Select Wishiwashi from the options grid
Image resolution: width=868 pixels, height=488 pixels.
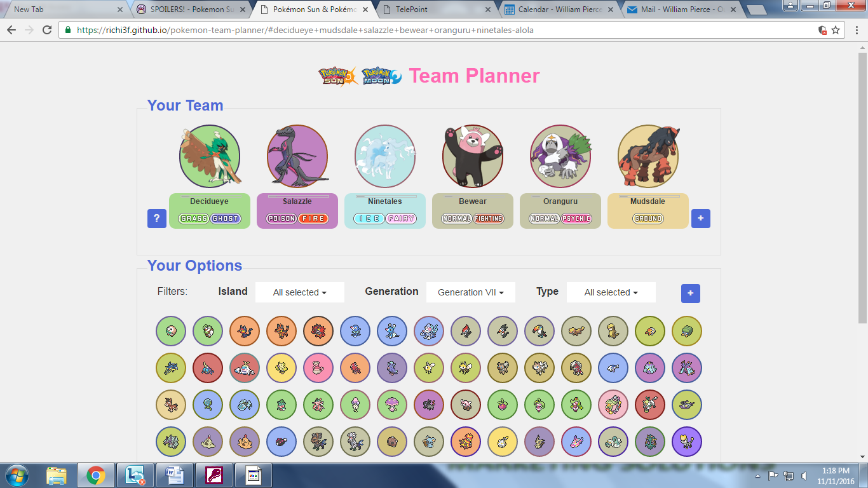click(613, 368)
